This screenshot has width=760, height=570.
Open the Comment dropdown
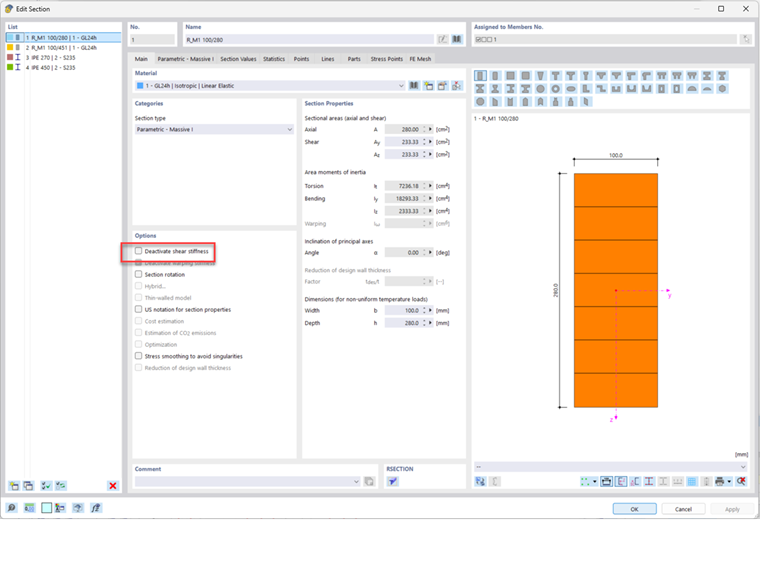click(x=356, y=481)
